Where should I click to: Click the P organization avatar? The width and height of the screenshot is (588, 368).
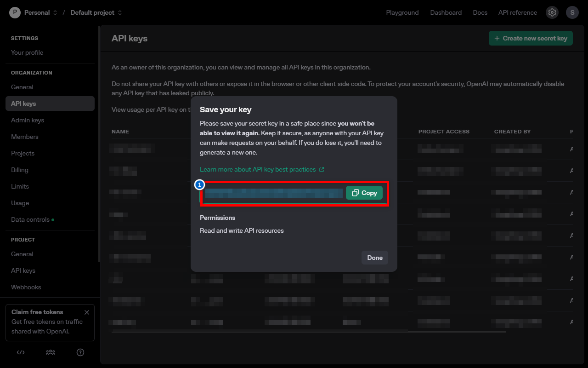[15, 12]
